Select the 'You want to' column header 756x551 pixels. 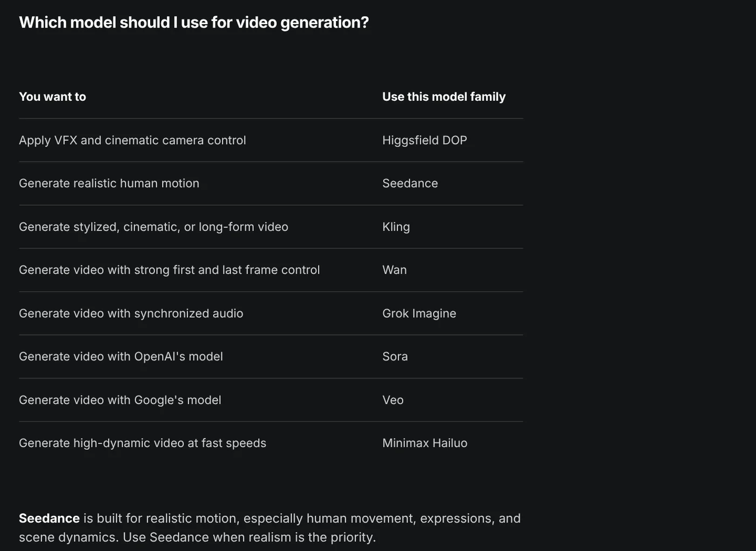pyautogui.click(x=52, y=97)
